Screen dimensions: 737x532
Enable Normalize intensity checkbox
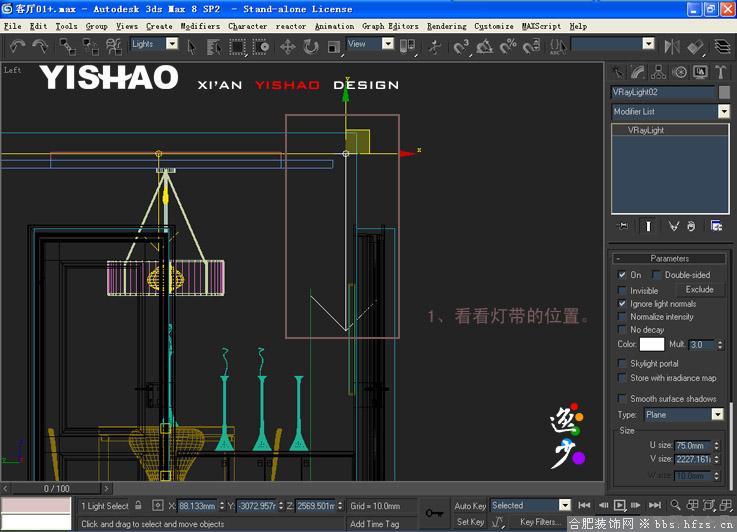[x=622, y=317]
